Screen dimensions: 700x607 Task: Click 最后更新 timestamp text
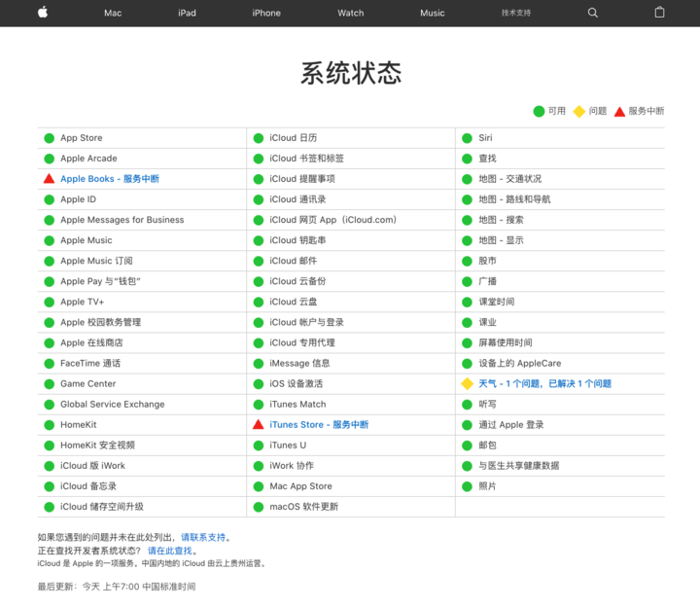[117, 587]
